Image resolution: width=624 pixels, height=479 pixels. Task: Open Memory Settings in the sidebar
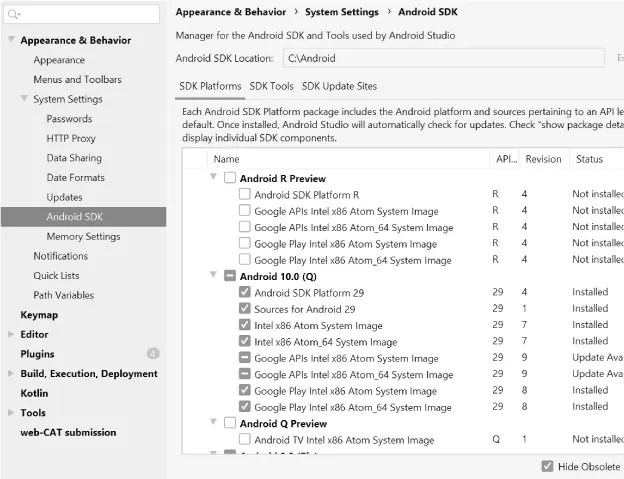83,237
